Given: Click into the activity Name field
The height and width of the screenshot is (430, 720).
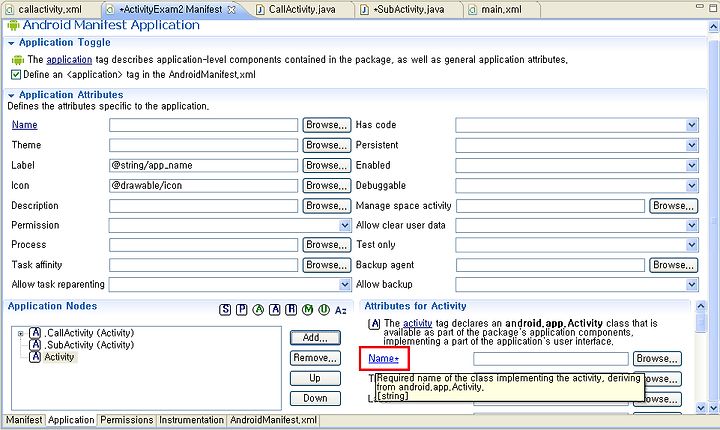Looking at the screenshot, I should (551, 359).
